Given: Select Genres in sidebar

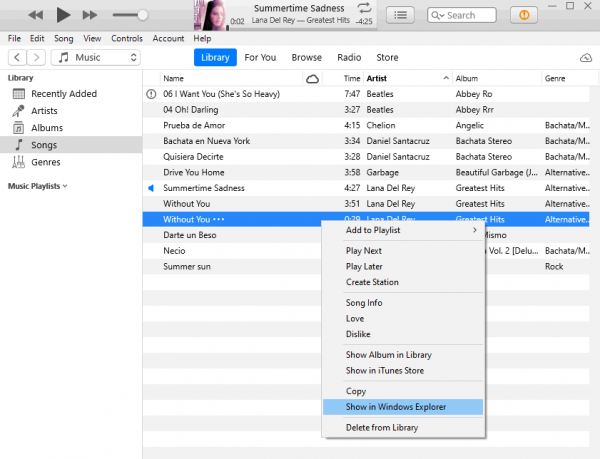Looking at the screenshot, I should (x=71, y=162).
